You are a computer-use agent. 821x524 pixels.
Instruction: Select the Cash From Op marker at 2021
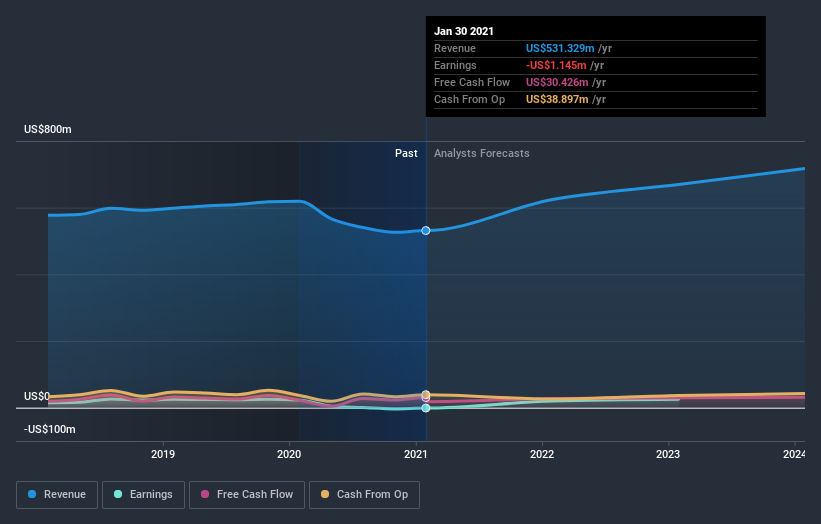click(x=426, y=395)
